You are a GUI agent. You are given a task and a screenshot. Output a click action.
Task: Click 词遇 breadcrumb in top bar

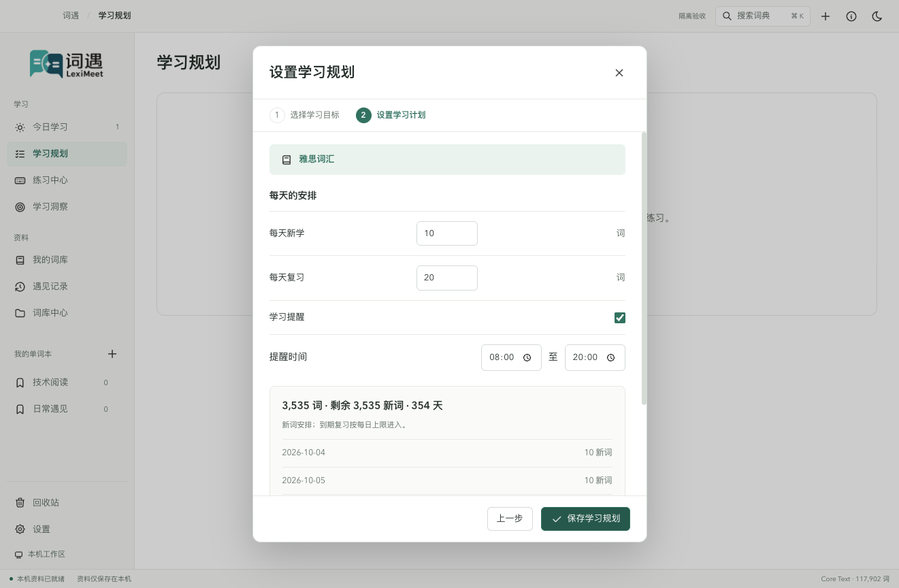(x=71, y=16)
